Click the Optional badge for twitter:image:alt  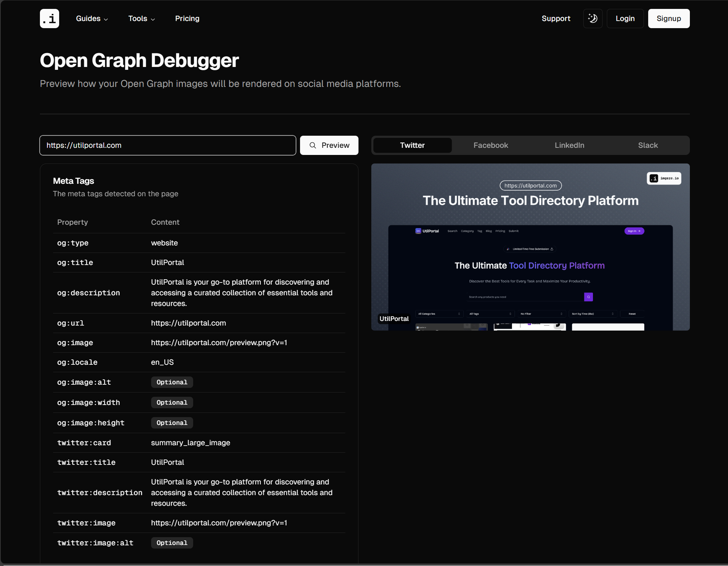coord(172,543)
